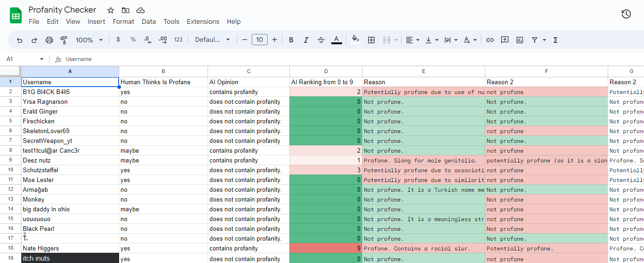This screenshot has width=644, height=263.
Task: Insert a chart using toolbar icon
Action: click(520, 40)
